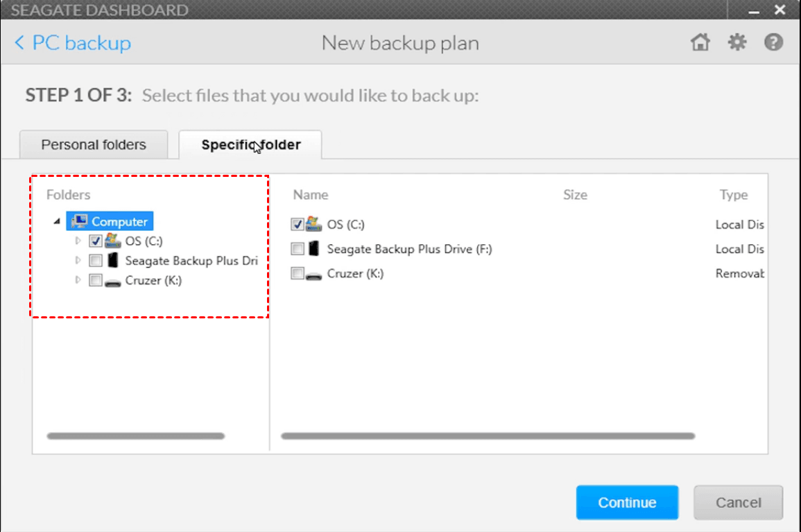Switch to the Personal folders tab
Viewport: 801px width, 532px height.
coord(94,145)
